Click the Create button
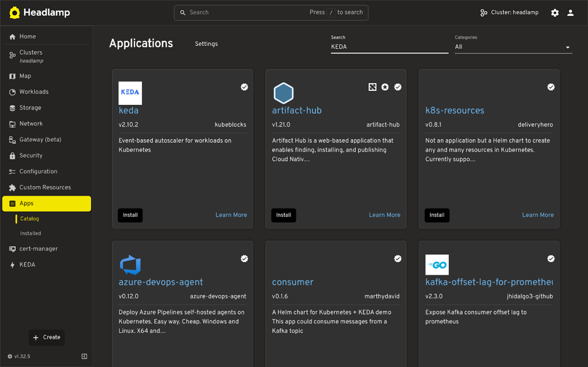This screenshot has height=367, width=588. pyautogui.click(x=46, y=337)
